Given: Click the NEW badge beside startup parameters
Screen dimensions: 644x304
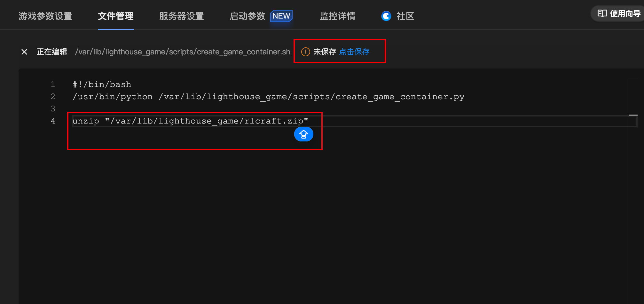Looking at the screenshot, I should pyautogui.click(x=281, y=16).
